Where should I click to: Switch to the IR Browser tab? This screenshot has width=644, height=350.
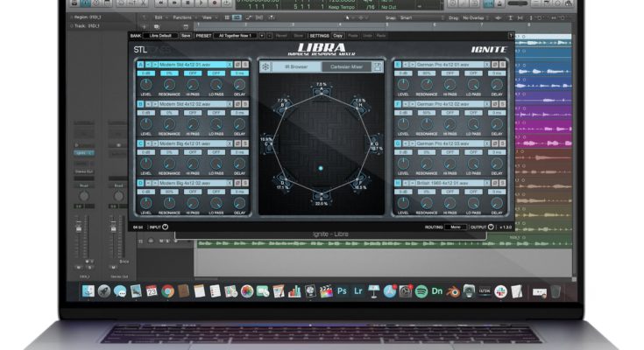pyautogui.click(x=297, y=66)
